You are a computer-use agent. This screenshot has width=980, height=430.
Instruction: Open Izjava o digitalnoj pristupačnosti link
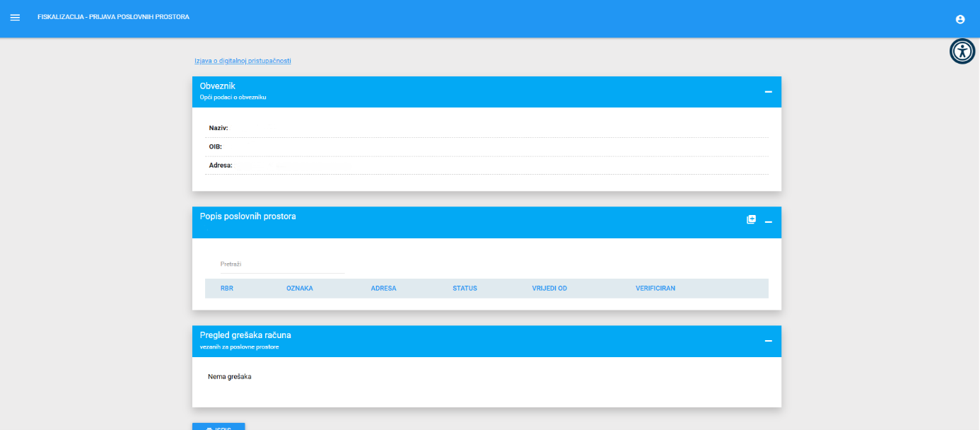click(x=243, y=61)
